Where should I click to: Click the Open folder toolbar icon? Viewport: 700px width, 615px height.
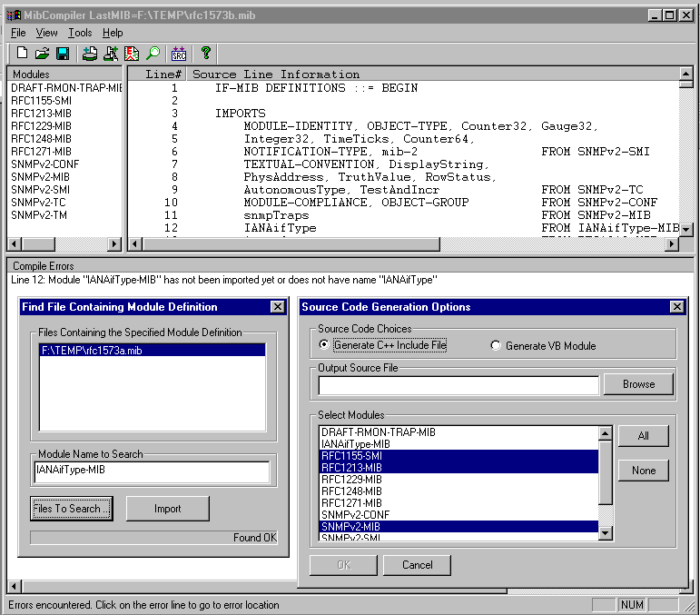(x=43, y=54)
